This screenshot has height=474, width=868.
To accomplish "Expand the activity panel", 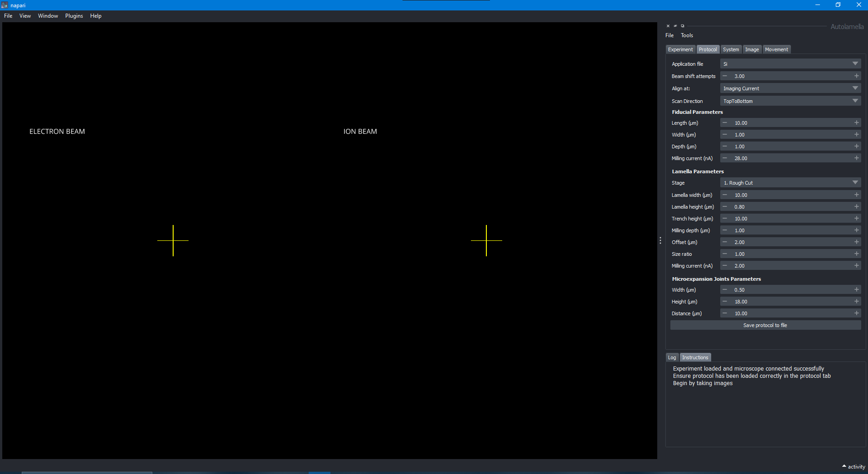I will (x=854, y=466).
